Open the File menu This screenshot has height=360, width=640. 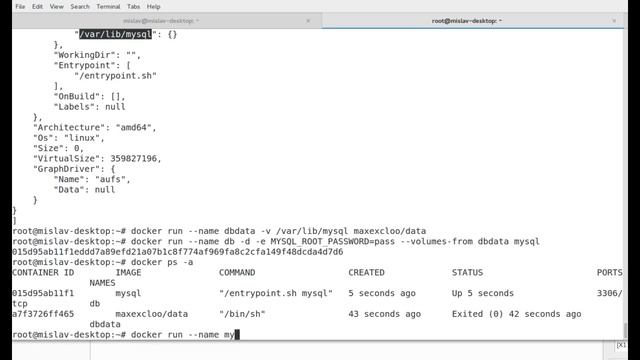[x=20, y=7]
